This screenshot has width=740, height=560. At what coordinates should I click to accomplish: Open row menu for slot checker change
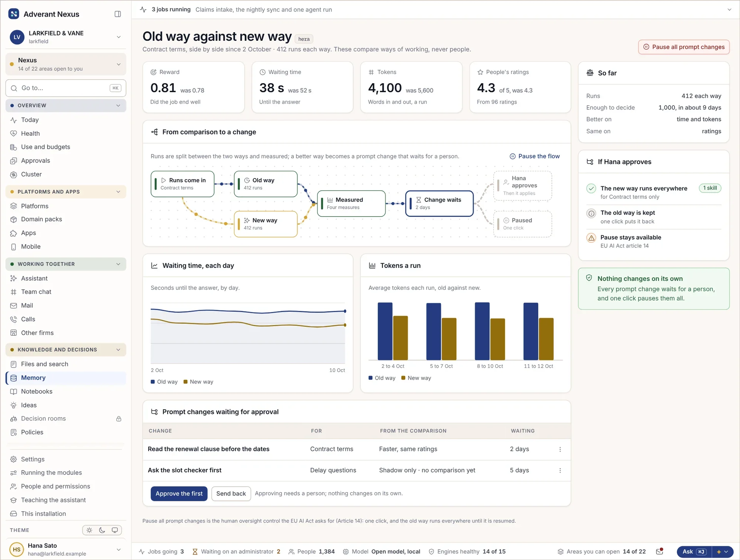point(560,470)
